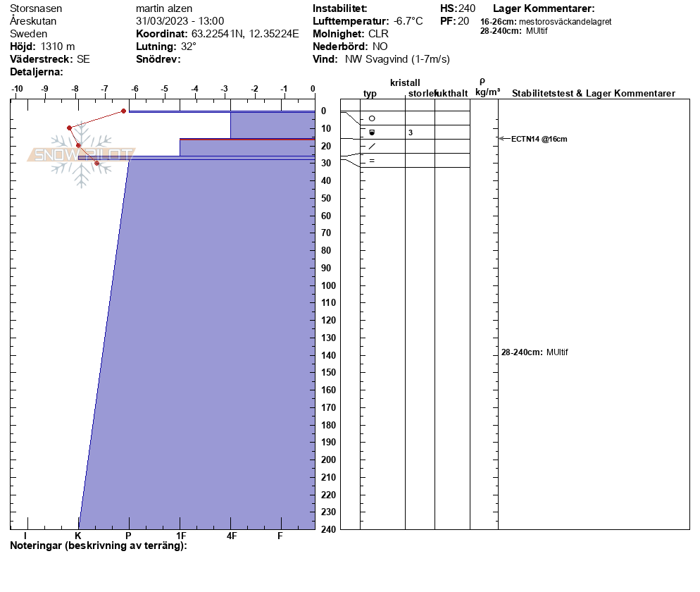Click the observer name 'martin alzen'
Image resolution: width=700 pixels, height=592 pixels.
[164, 8]
